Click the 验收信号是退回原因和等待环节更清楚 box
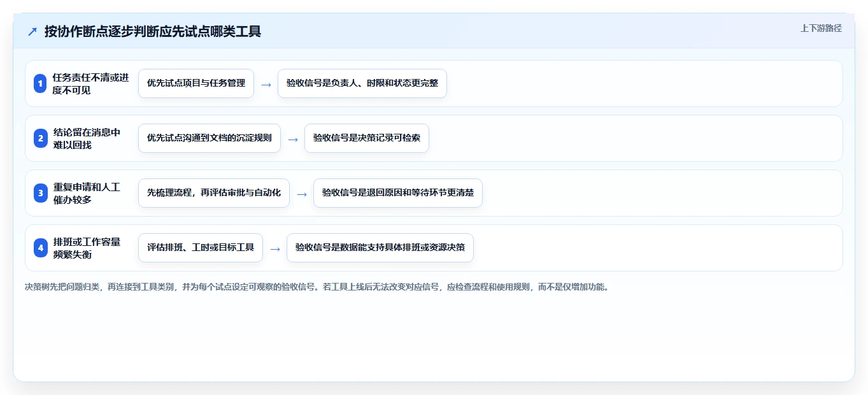 (x=398, y=193)
